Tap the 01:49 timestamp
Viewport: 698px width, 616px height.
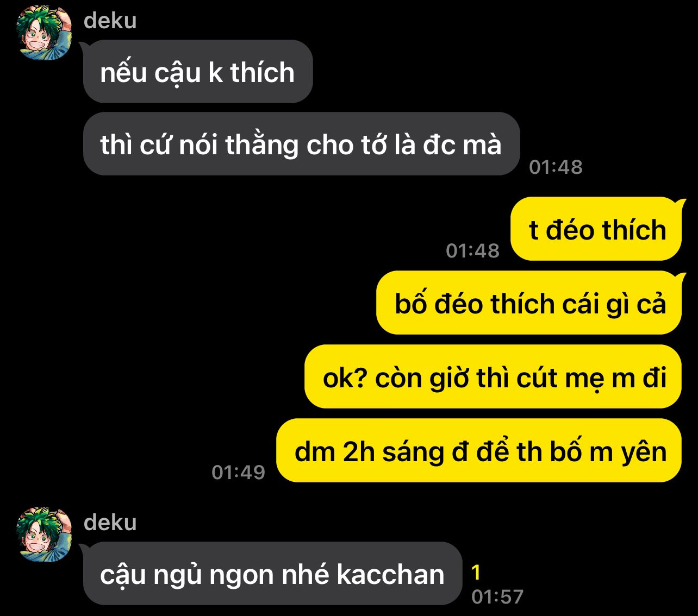[238, 472]
